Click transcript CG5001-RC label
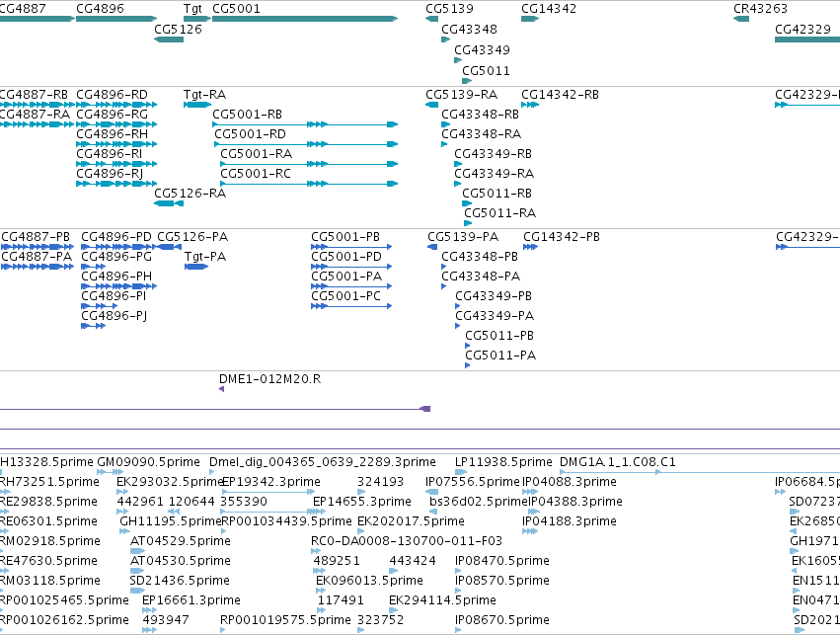Viewport: 840px width, 635px height. (256, 174)
